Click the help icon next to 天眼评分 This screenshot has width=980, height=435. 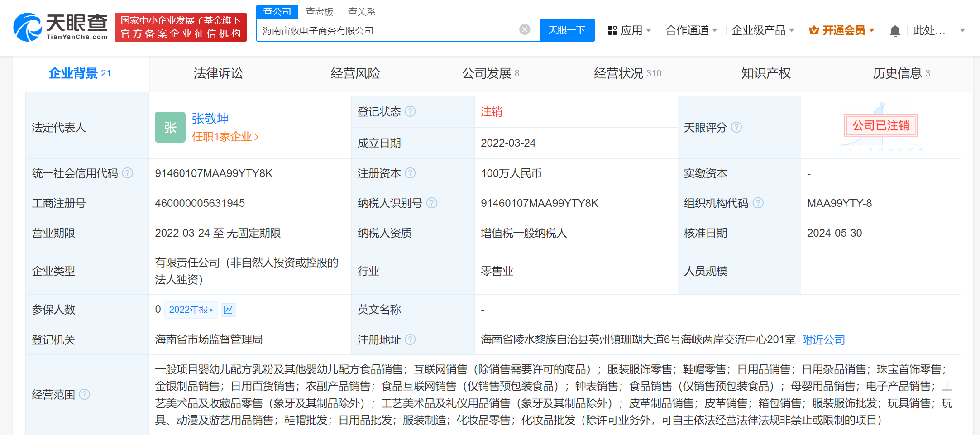click(x=736, y=127)
